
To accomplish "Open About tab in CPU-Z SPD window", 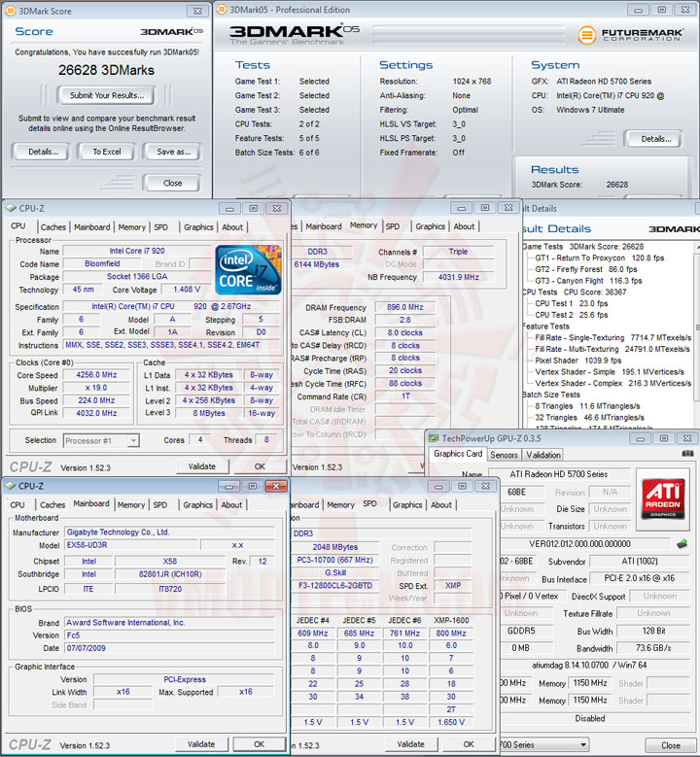I will [441, 504].
